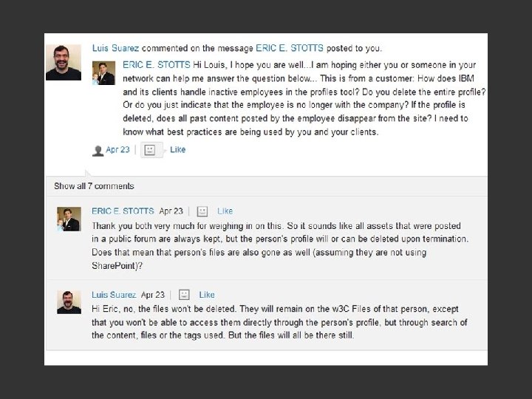Open Luis Suarez name link in top header
532x399 pixels.
(x=118, y=48)
